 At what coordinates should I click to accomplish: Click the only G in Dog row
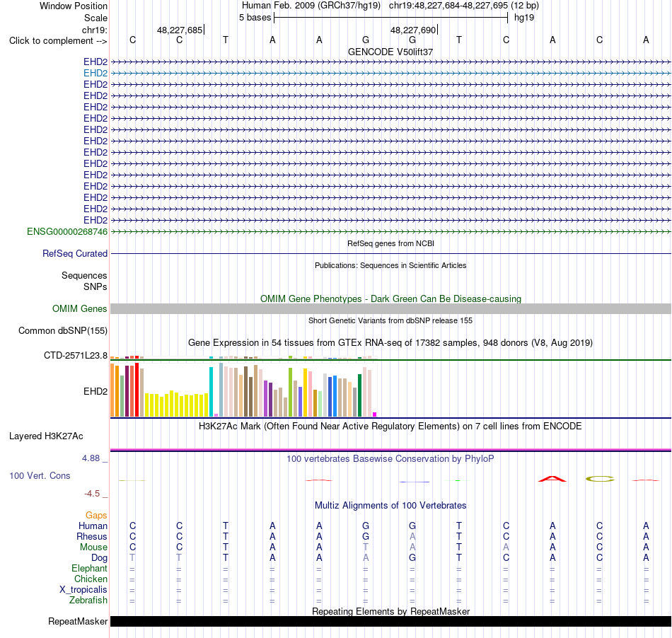coord(412,558)
